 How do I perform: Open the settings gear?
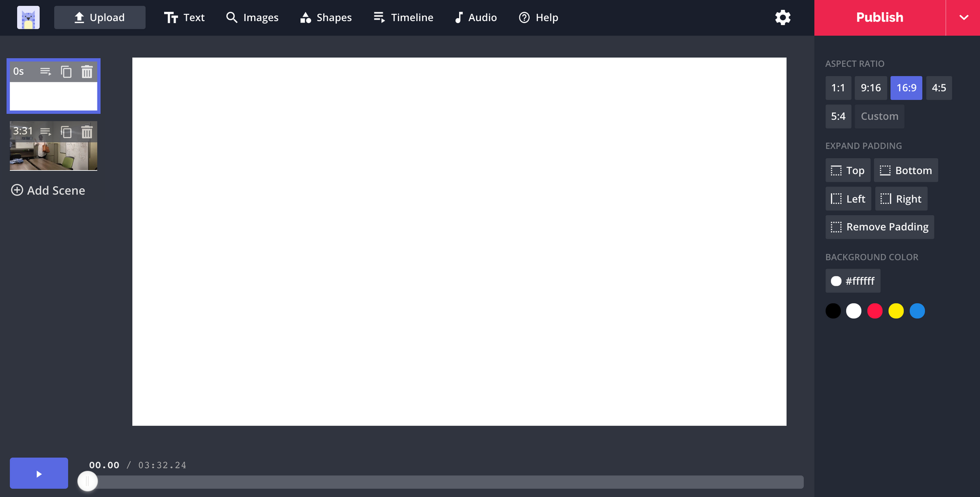(x=783, y=17)
